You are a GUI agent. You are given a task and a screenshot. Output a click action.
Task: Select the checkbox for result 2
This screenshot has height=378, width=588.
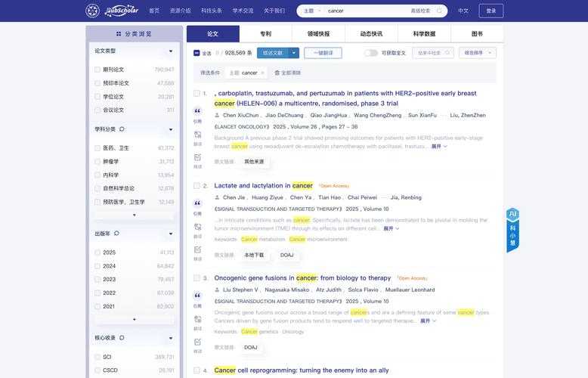pyautogui.click(x=197, y=185)
